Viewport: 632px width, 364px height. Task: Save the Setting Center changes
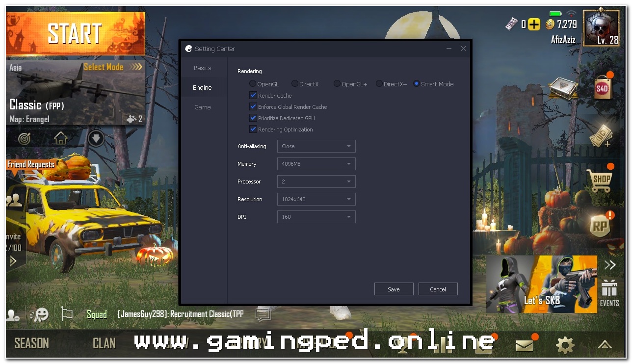coord(394,289)
